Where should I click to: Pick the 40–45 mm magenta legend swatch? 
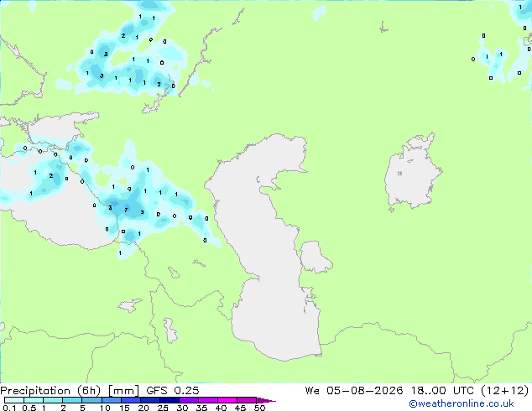tap(227, 400)
